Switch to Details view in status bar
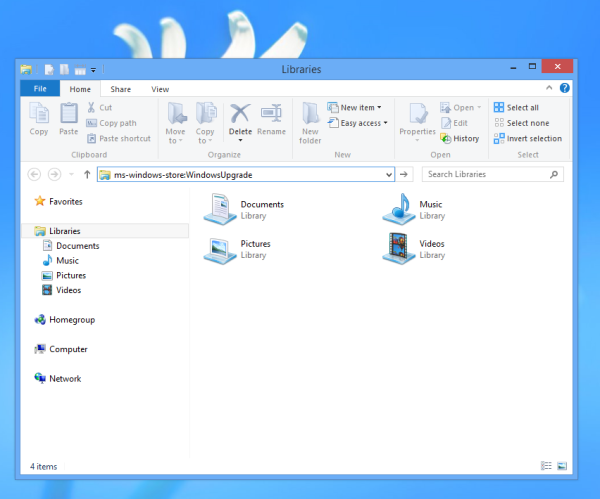This screenshot has width=600, height=499. [546, 466]
